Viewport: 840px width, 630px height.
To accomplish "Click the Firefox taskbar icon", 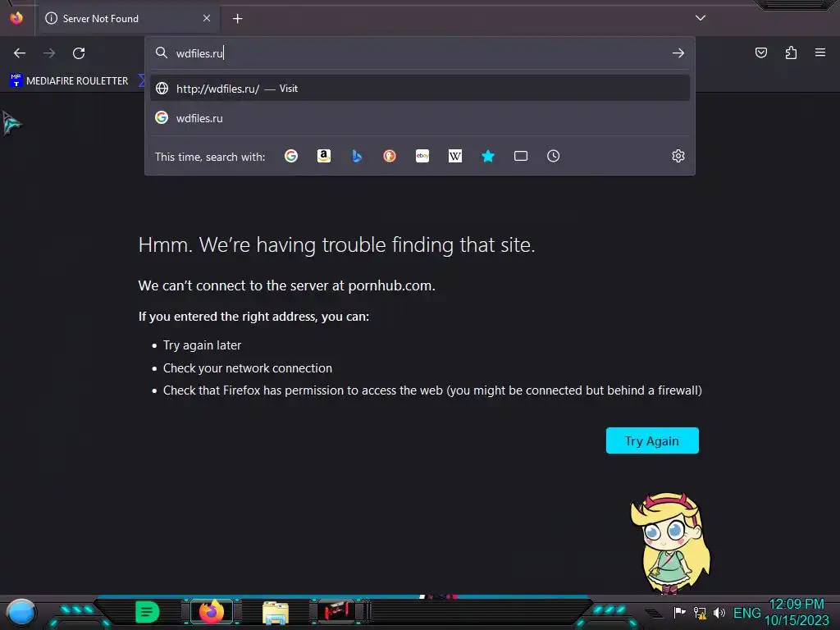I will click(x=211, y=612).
